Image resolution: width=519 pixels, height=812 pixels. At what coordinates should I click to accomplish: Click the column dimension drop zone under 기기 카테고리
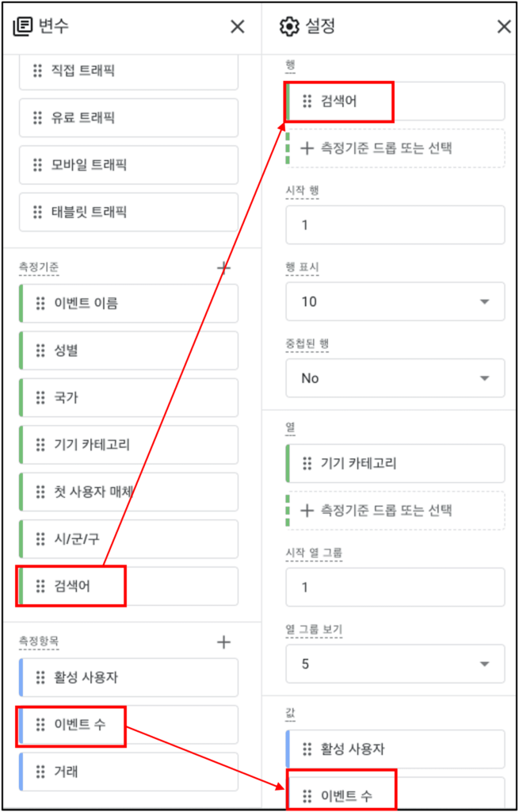coord(395,511)
